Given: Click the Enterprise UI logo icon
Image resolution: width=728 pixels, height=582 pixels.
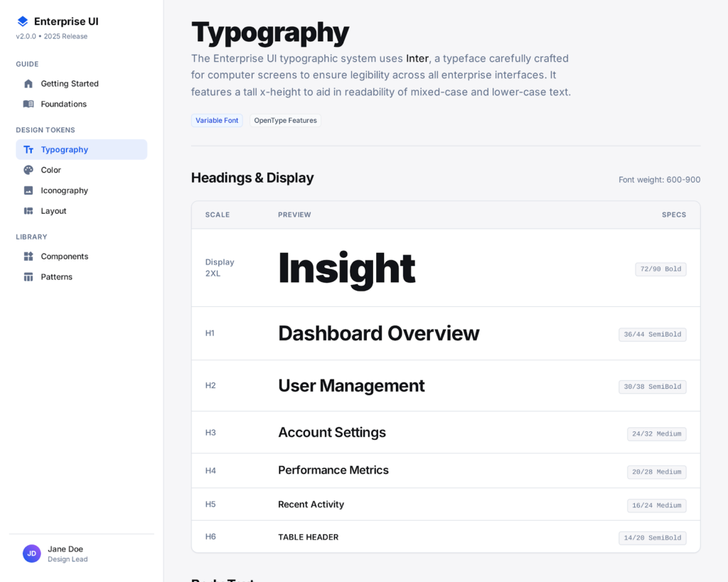Looking at the screenshot, I should click(x=23, y=21).
